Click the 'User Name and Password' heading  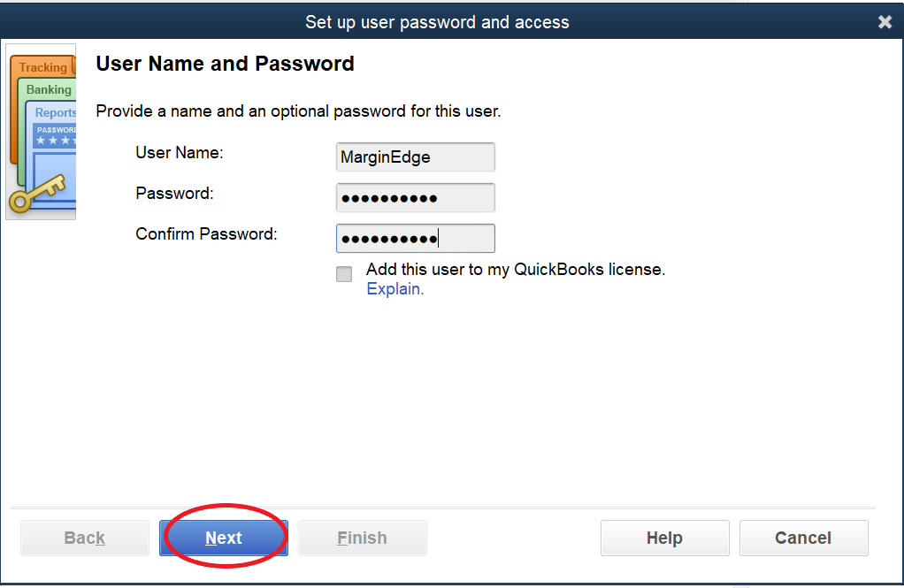click(225, 64)
